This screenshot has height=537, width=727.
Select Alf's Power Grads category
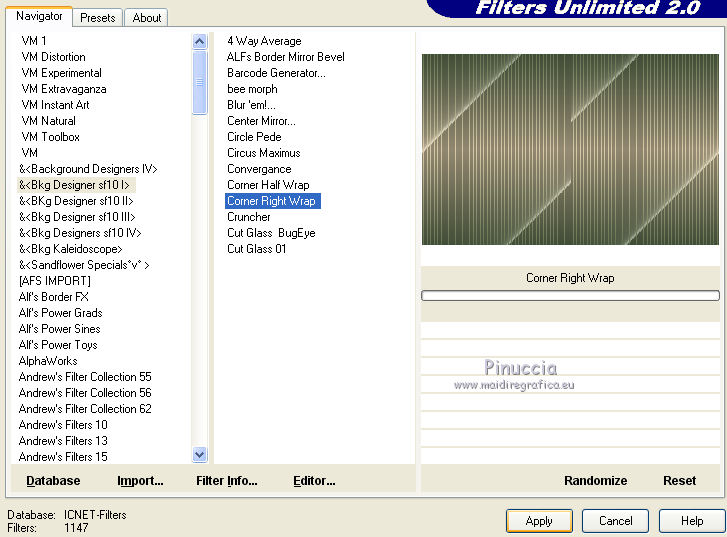click(60, 313)
